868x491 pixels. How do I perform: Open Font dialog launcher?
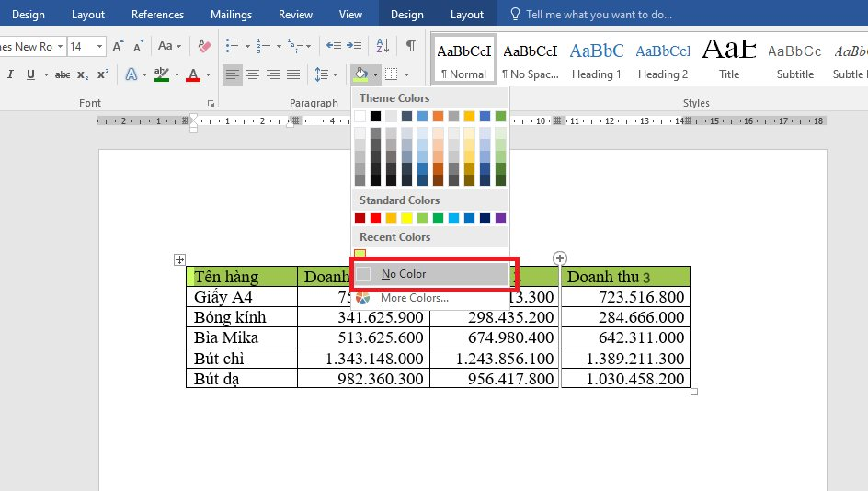[211, 104]
